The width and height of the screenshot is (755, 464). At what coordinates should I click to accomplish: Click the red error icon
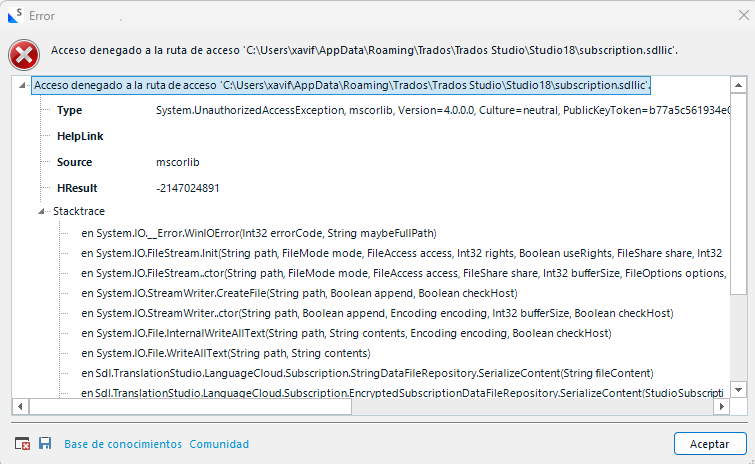[24, 55]
